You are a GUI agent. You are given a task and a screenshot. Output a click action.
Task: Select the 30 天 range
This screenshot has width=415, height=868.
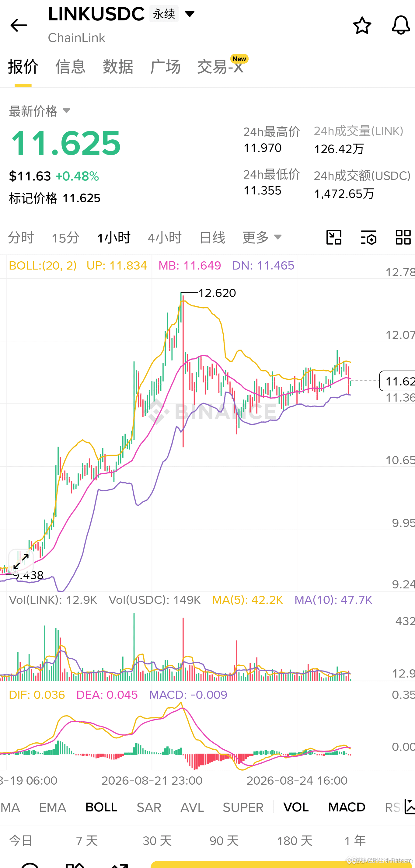[157, 840]
